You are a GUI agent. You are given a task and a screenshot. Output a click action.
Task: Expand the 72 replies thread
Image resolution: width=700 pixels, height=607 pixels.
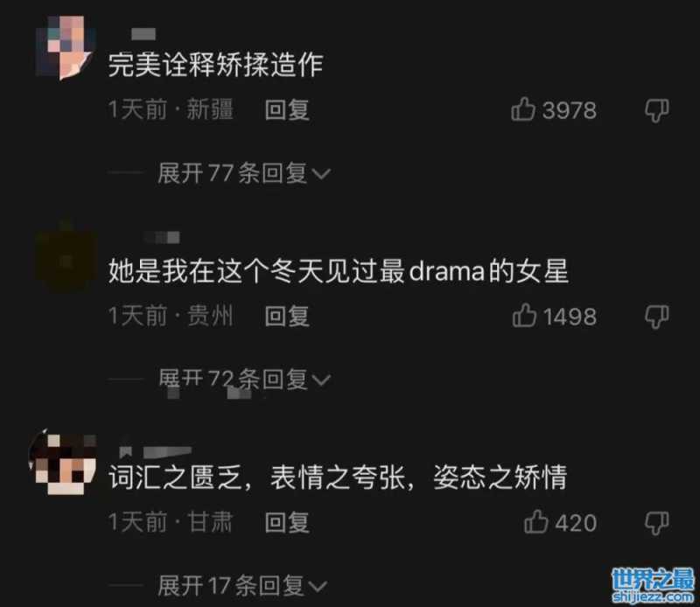click(244, 379)
